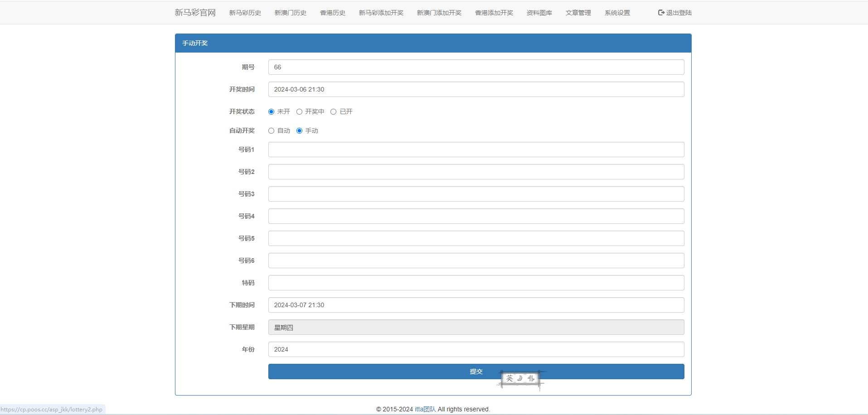Viewport: 868px width, 415px height.
Task: Select the 手动 manual draw radio
Action: point(299,131)
